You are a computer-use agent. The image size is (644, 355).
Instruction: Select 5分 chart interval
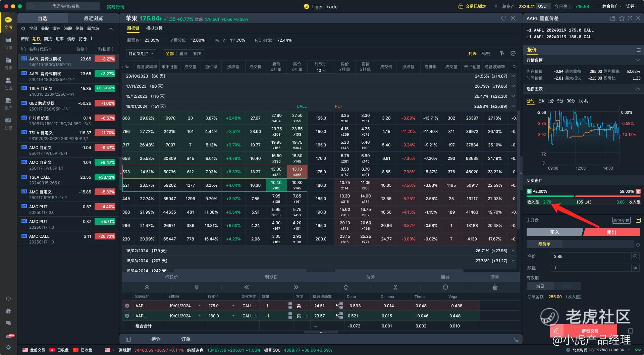[x=560, y=101]
